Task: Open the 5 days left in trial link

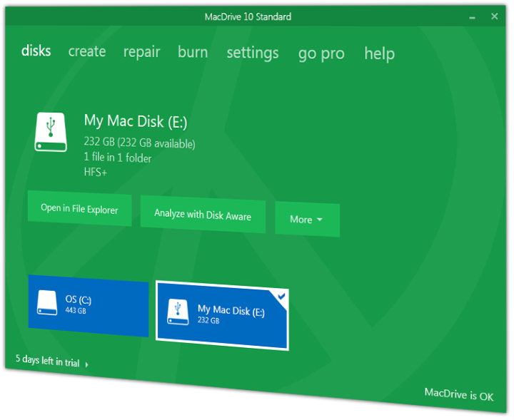Action: [x=48, y=360]
